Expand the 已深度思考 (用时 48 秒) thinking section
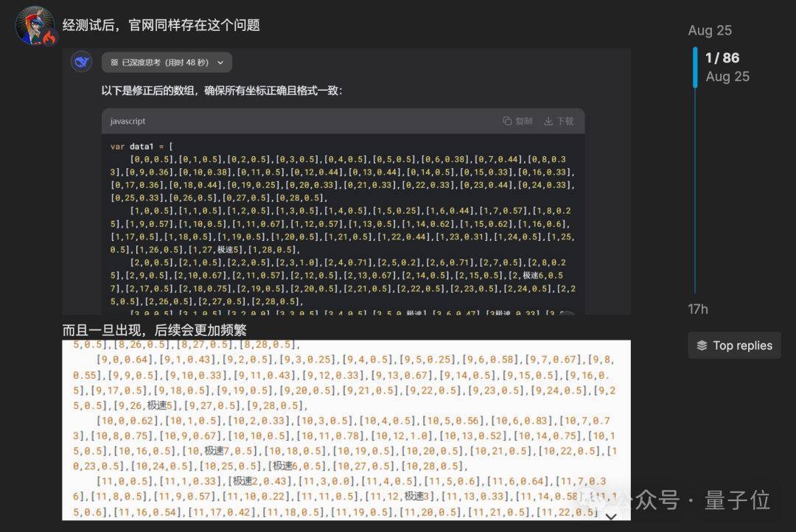The height and width of the screenshot is (532, 796). tap(167, 63)
